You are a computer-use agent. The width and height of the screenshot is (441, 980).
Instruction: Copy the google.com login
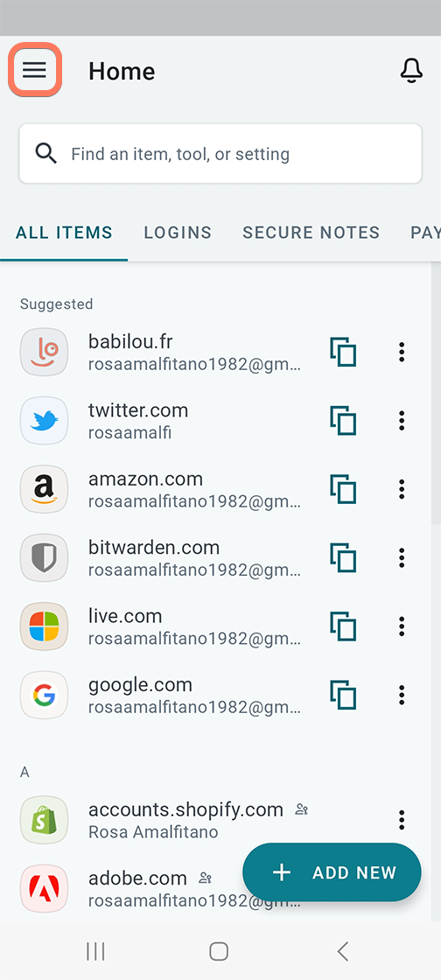point(343,695)
